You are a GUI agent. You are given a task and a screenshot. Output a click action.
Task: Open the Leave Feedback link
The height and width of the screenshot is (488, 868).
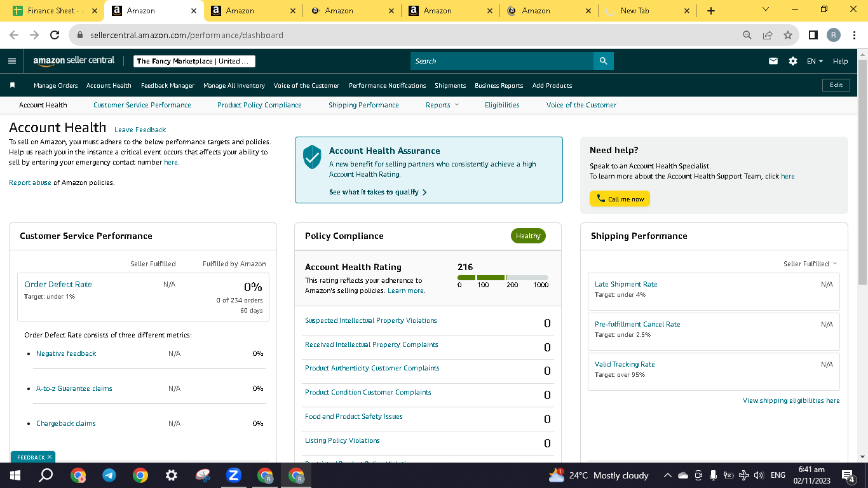click(140, 130)
